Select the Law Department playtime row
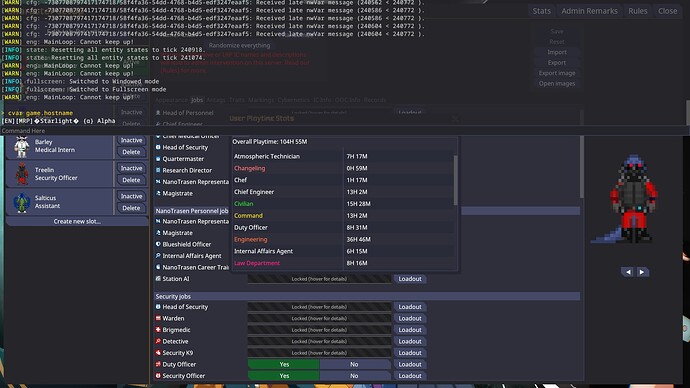Screen dimensions: 690x388 [x=343, y=263]
